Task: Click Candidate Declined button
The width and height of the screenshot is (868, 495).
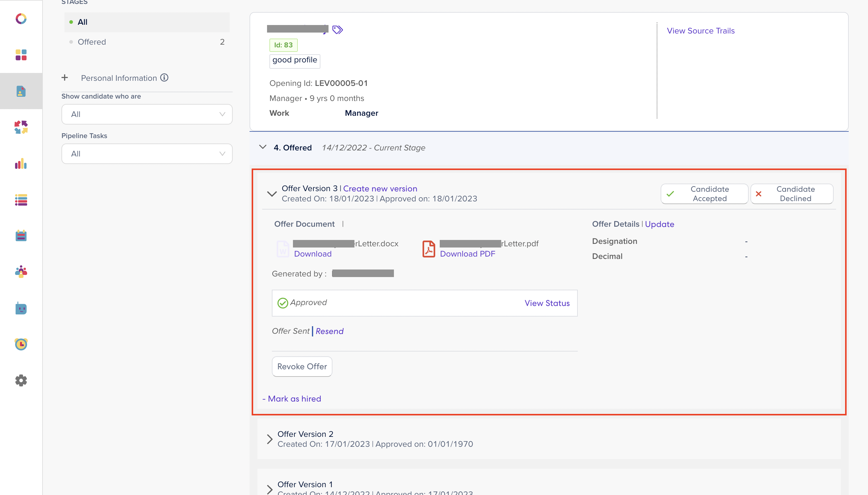Action: 792,194
